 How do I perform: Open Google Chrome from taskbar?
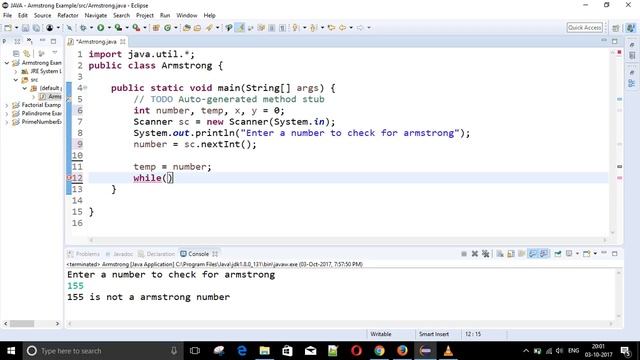pyautogui.click(x=379, y=351)
